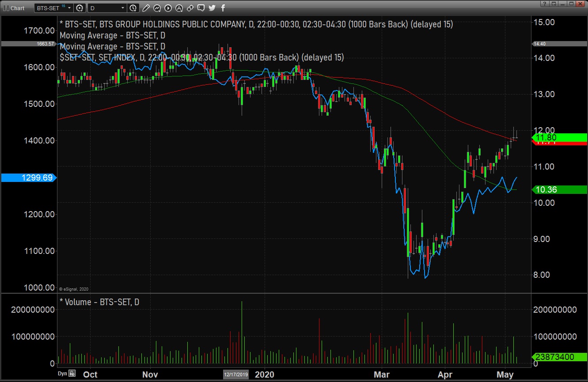This screenshot has width=588, height=382.
Task: Open the time template clock icon
Action: pyautogui.click(x=133, y=8)
